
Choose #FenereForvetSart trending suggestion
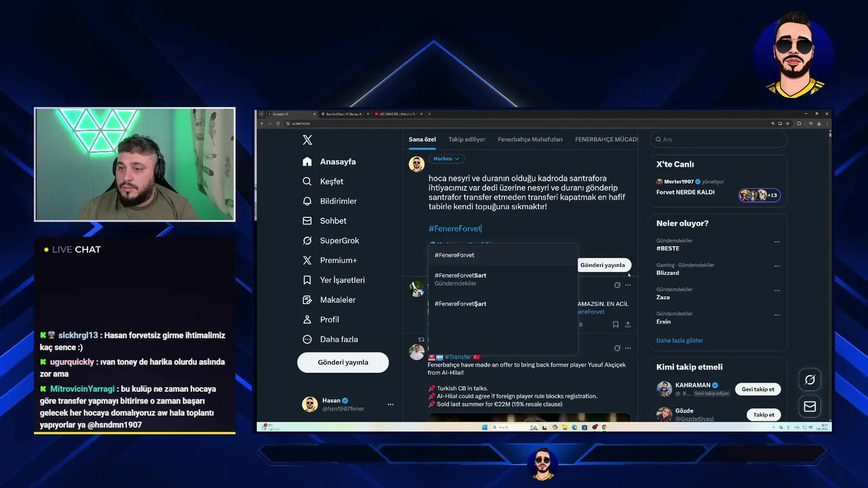(502, 279)
